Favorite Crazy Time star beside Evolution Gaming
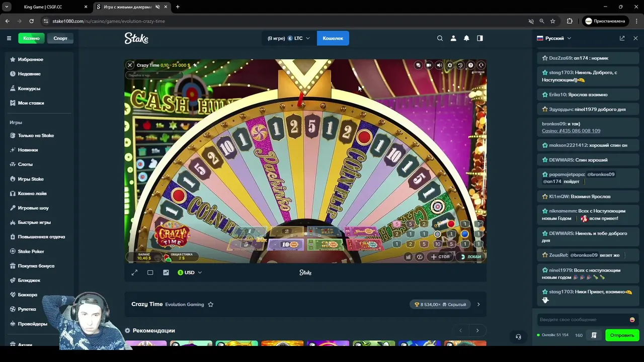644x362 pixels. click(211, 304)
